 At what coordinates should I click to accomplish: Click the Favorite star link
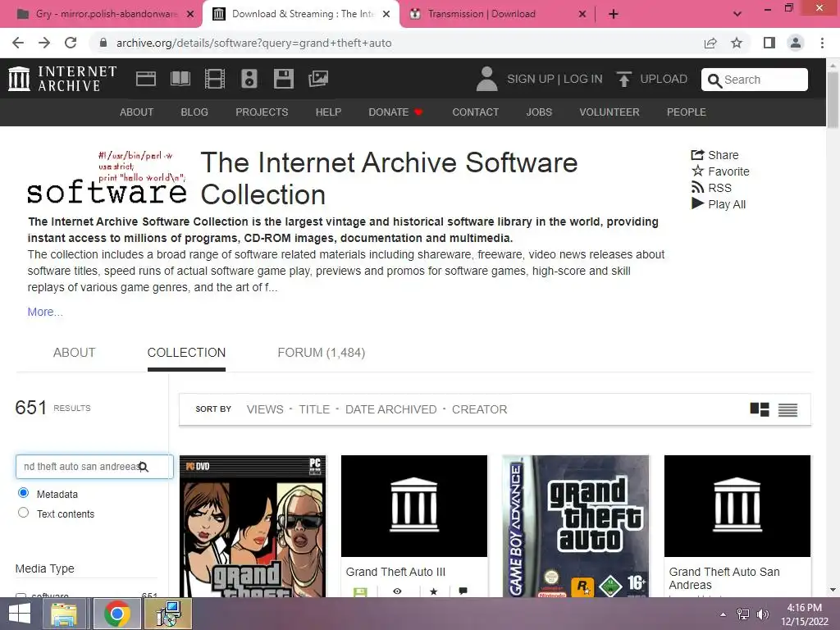[x=720, y=171]
